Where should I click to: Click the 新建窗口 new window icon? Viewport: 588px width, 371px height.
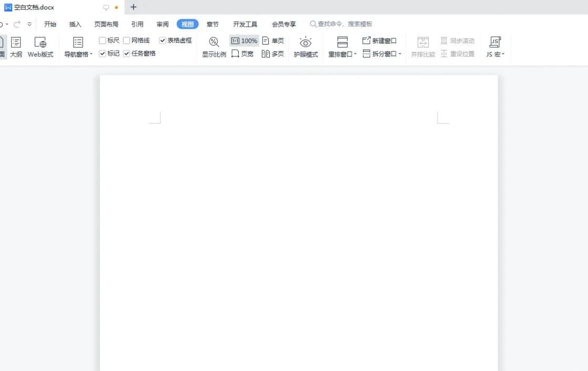[x=367, y=40]
